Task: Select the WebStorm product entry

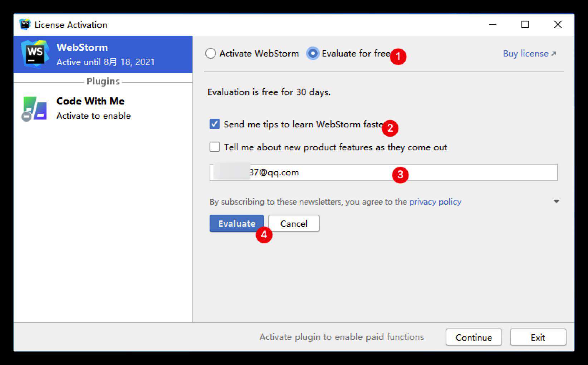Action: click(103, 54)
